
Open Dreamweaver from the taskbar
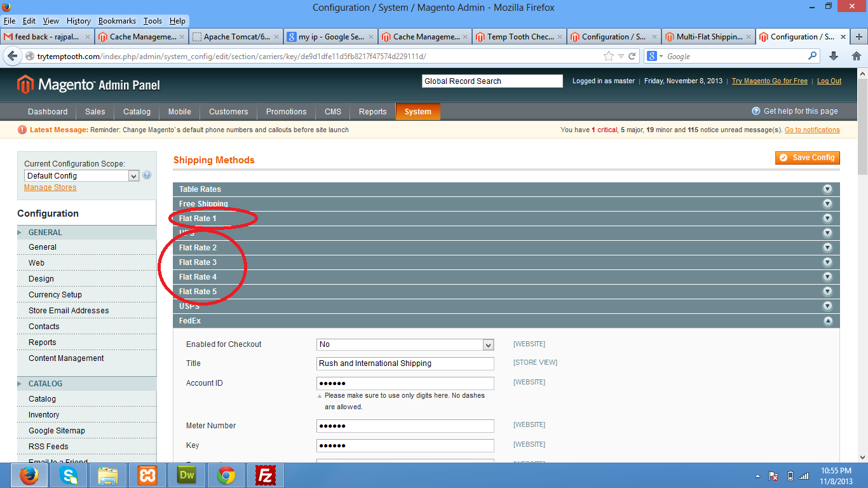[187, 475]
